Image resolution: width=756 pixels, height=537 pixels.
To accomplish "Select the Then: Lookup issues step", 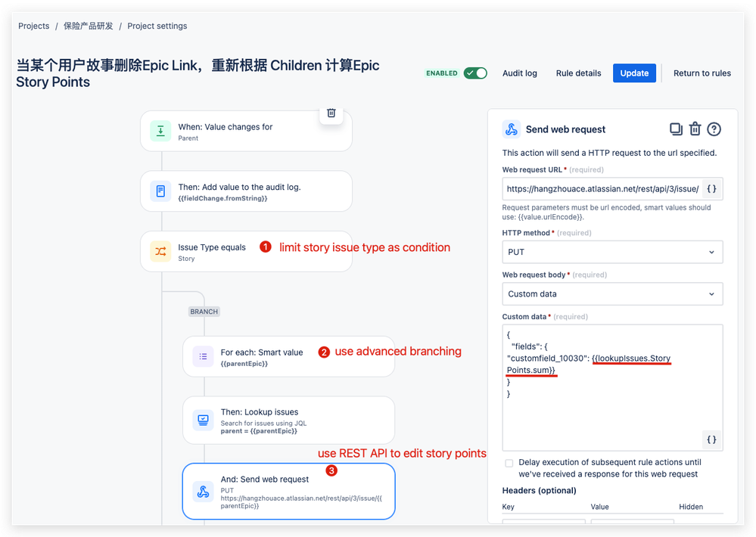I will tap(289, 420).
